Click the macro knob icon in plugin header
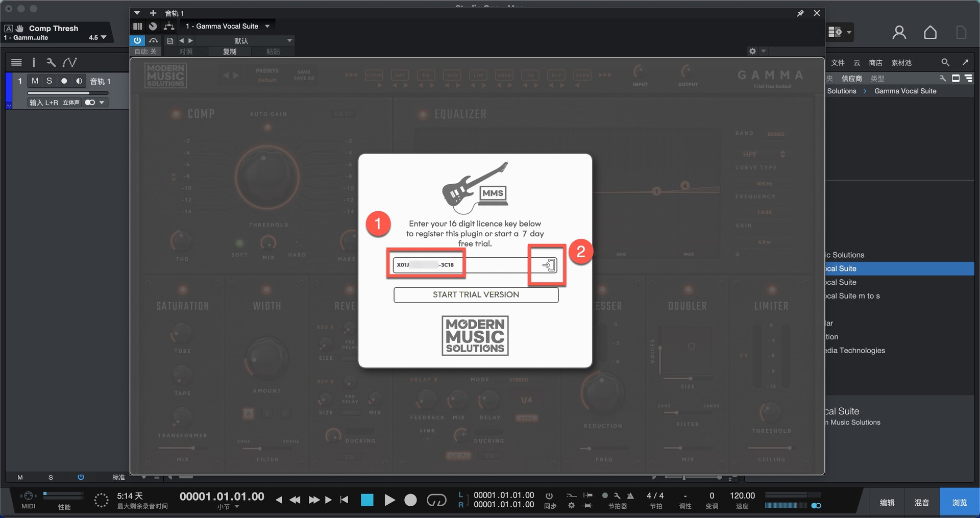Viewport: 980px width, 518px height. pos(153,26)
